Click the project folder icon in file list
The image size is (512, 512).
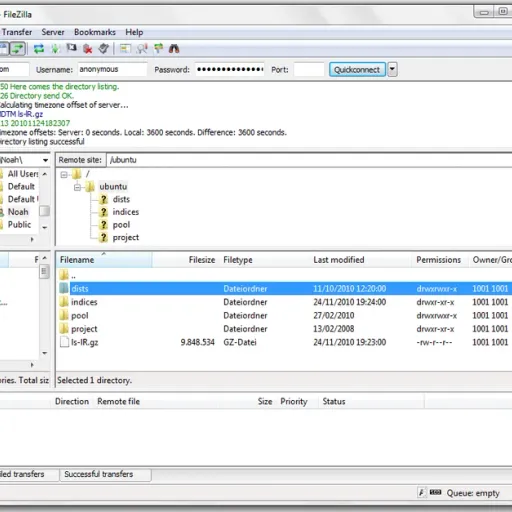point(64,329)
